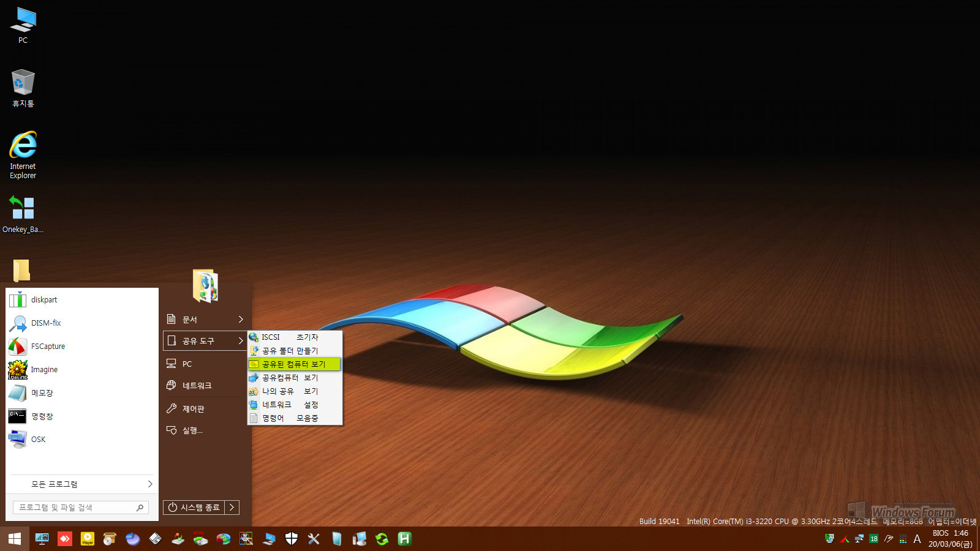Click the taskbar clock and date
Image resolution: width=980 pixels, height=551 pixels.
(950, 539)
